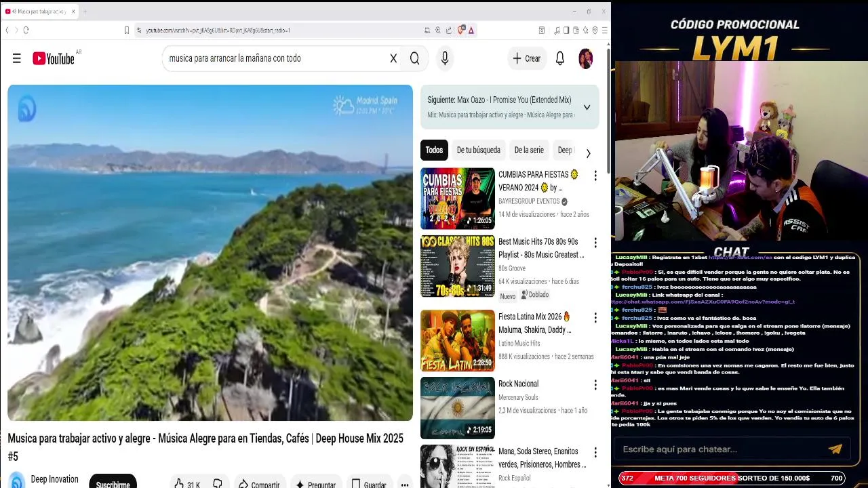
Task: Open the Brave shields lion icon
Action: pyautogui.click(x=461, y=30)
